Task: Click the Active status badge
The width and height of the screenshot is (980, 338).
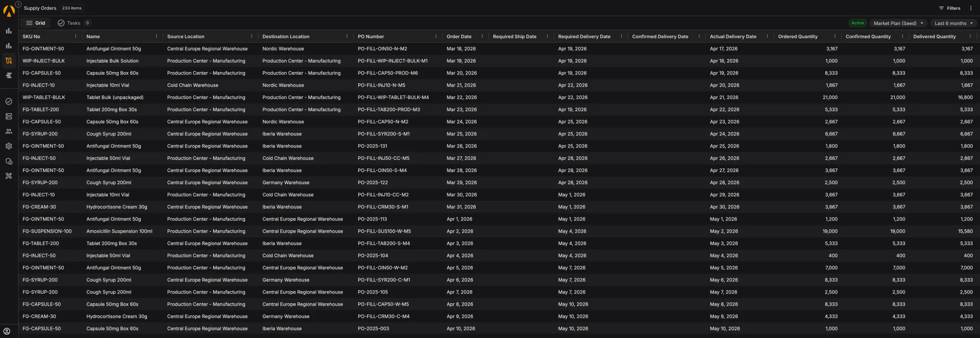Action: click(x=857, y=23)
